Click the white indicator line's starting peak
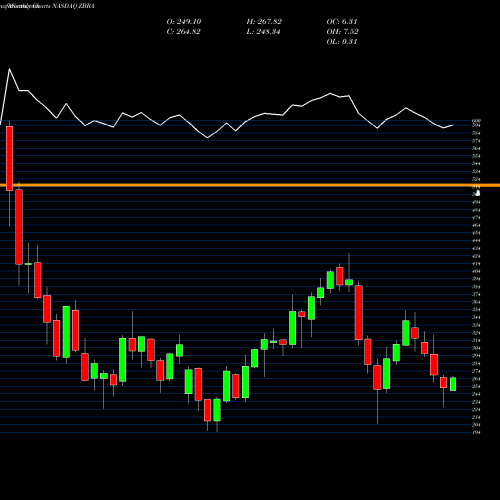Viewport: 500px width, 500px height. [9, 69]
